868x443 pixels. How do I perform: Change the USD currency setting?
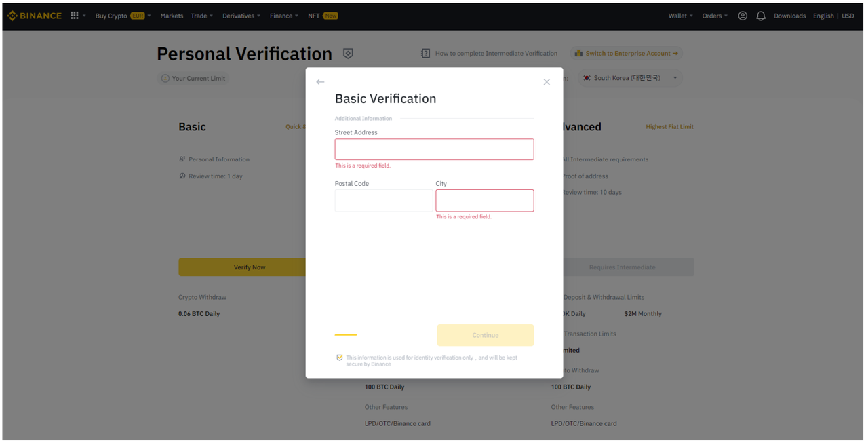pos(848,16)
